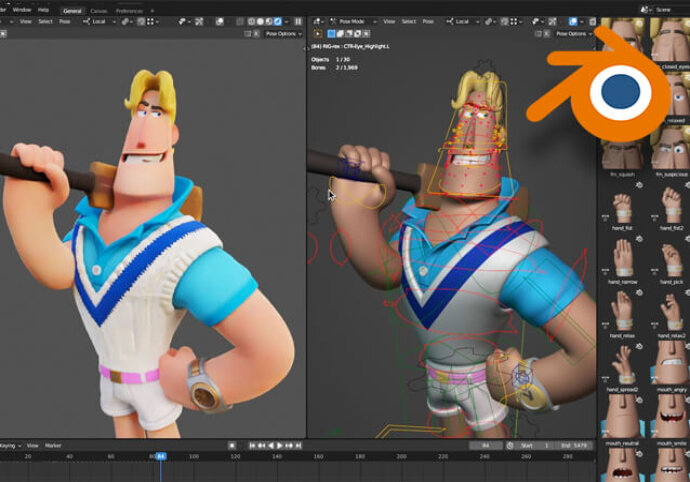This screenshot has width=690, height=482.
Task: Jump to the timeline start frame icon
Action: [x=250, y=445]
